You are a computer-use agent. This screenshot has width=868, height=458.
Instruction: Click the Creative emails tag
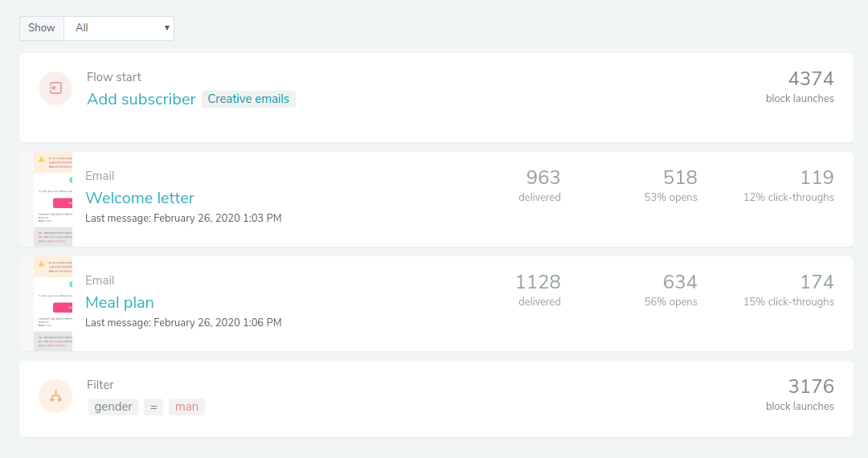tap(248, 99)
